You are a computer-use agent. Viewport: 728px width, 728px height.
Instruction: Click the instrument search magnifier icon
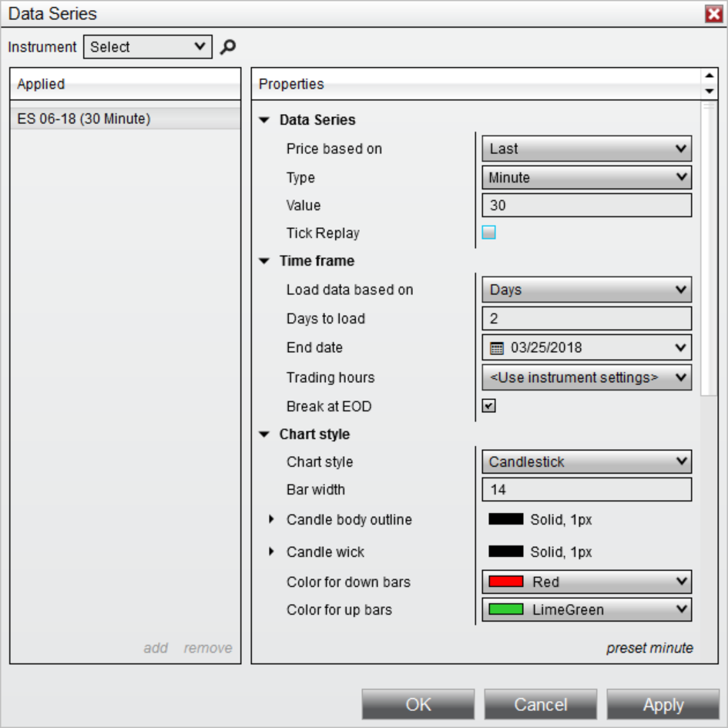coord(227,46)
